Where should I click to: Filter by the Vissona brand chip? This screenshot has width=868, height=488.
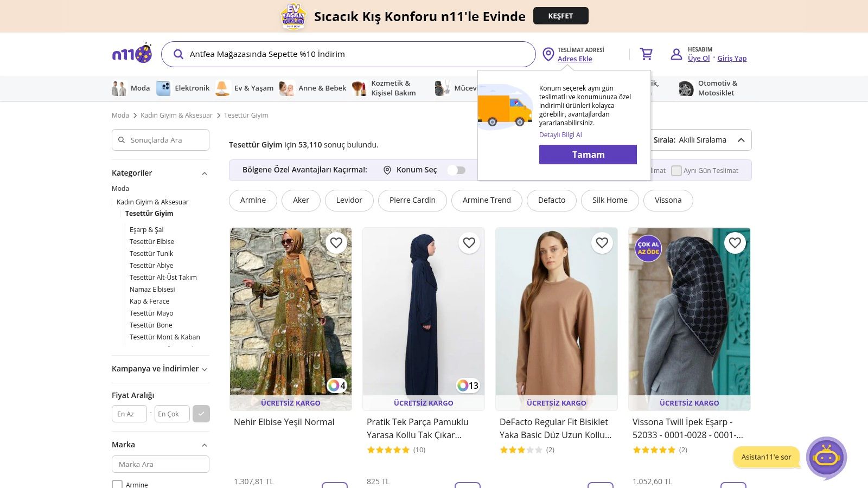click(x=668, y=200)
